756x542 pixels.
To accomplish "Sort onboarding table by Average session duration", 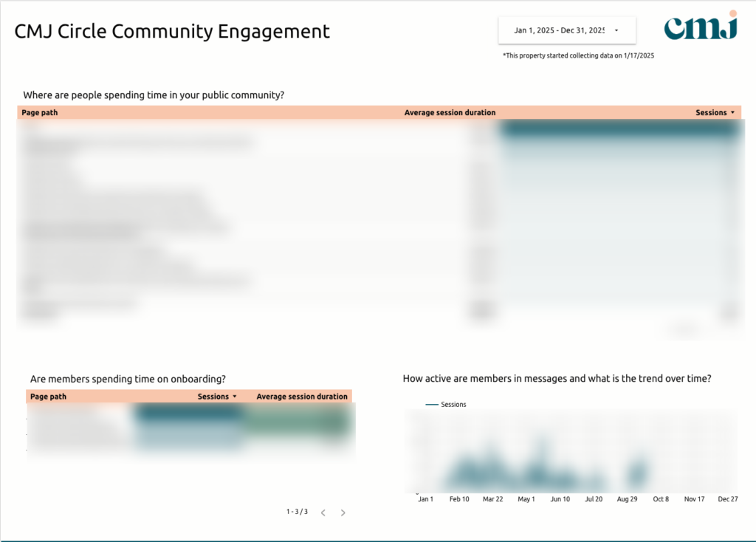I will pos(302,397).
